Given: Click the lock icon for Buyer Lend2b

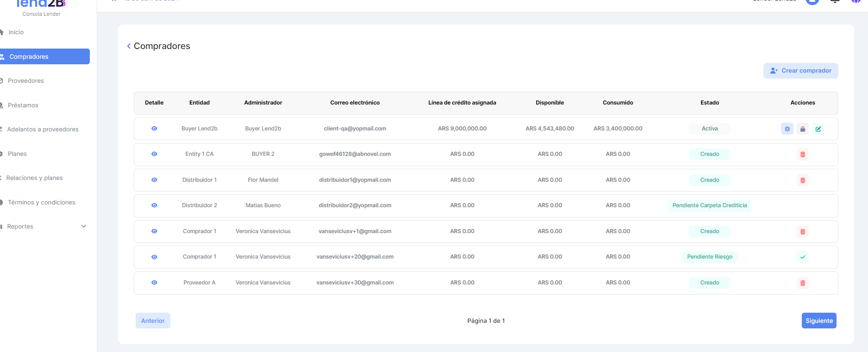Looking at the screenshot, I should tap(803, 129).
